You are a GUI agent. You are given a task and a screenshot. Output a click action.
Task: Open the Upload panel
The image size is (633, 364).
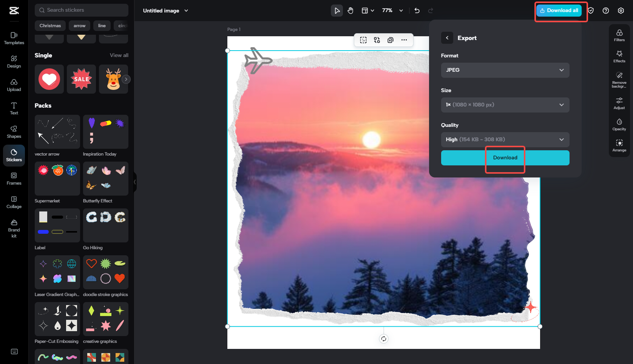14,85
